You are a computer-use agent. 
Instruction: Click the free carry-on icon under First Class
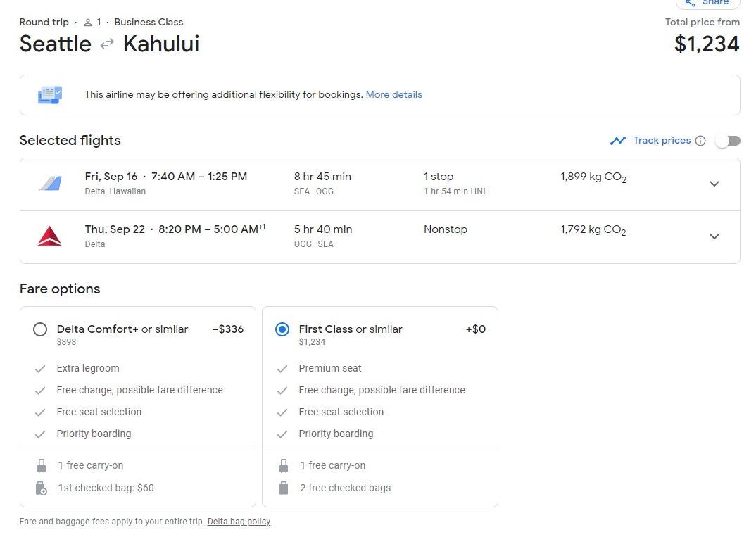[x=284, y=465]
